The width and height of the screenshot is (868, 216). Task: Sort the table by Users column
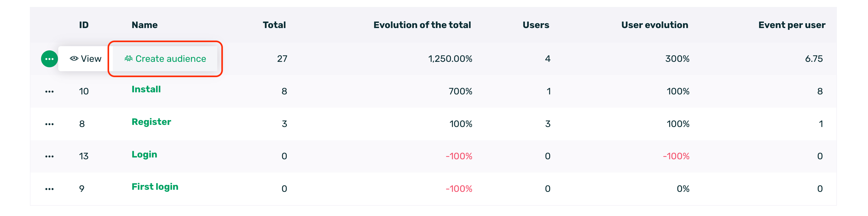pyautogui.click(x=536, y=25)
